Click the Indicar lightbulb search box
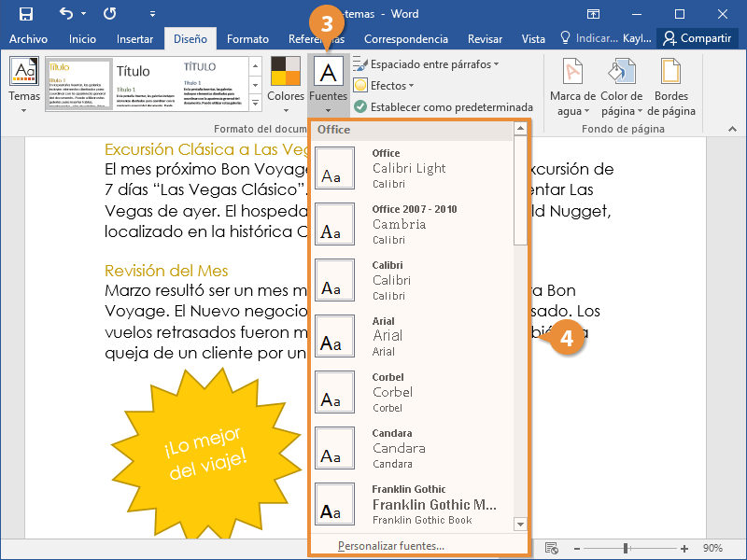 [x=588, y=38]
